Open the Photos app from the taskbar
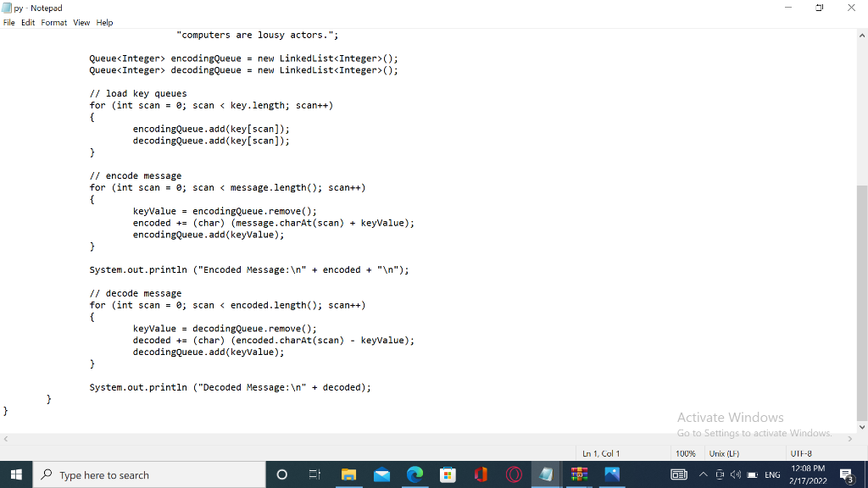The image size is (868, 488). [612, 474]
